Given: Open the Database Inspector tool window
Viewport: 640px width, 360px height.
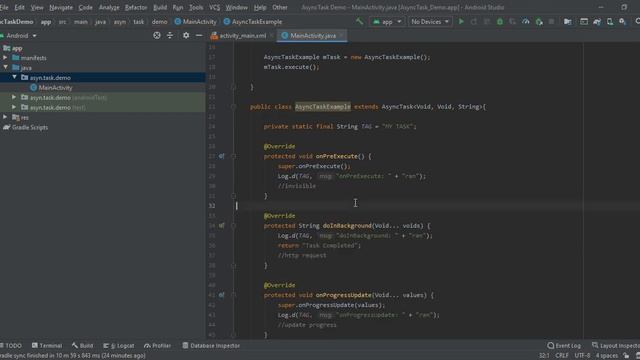Looking at the screenshot, I should pos(211,346).
